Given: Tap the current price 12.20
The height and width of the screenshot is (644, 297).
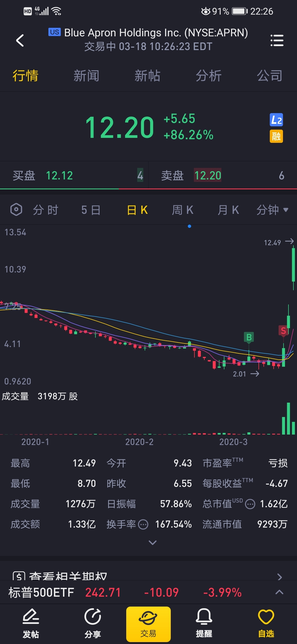Looking at the screenshot, I should coord(120,127).
